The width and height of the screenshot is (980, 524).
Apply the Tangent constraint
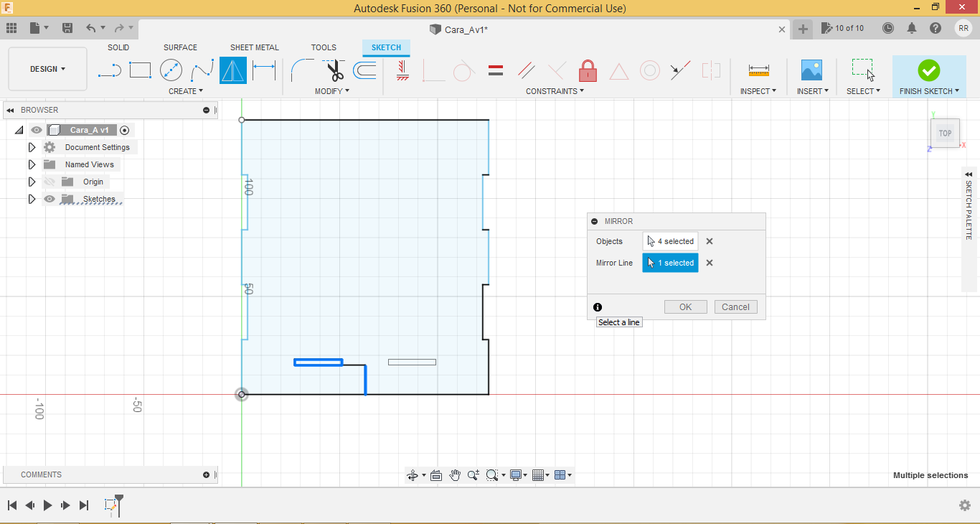click(464, 70)
